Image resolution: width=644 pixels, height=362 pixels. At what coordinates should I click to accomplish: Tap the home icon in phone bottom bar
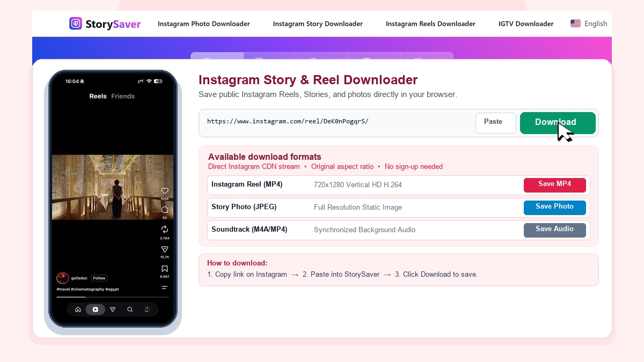[78, 309]
